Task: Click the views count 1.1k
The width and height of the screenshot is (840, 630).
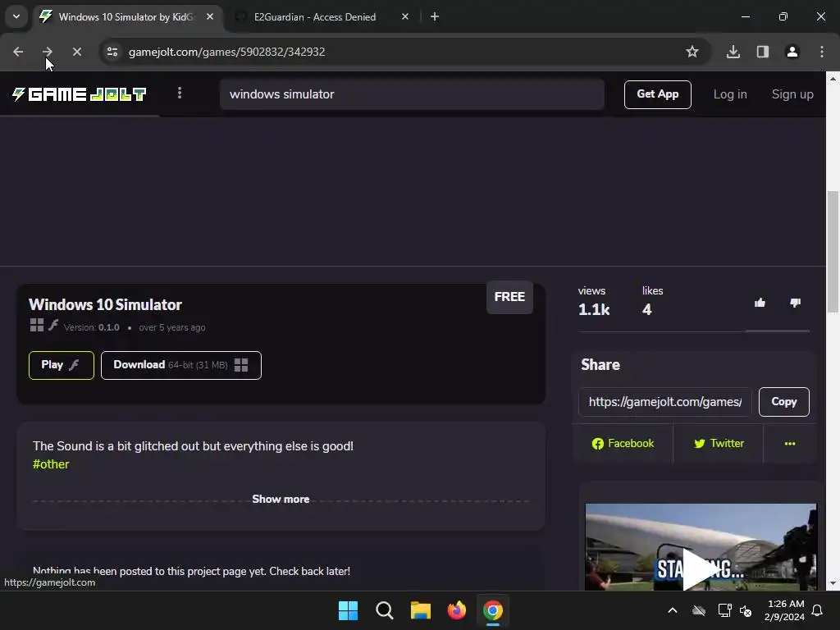Action: 594,309
